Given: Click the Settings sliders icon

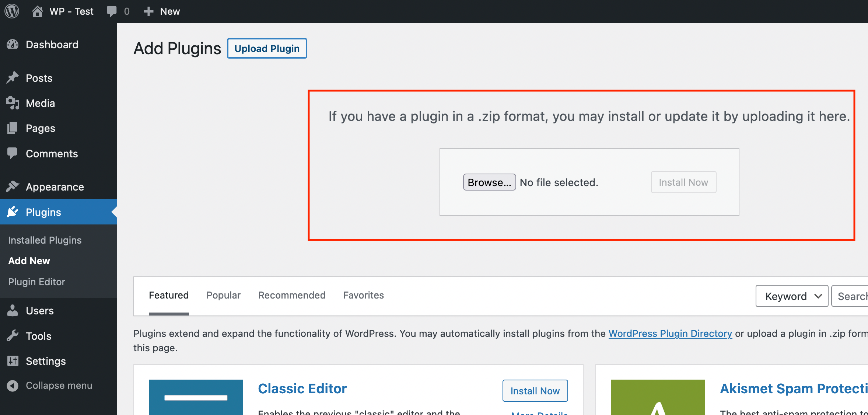Looking at the screenshot, I should click(13, 361).
